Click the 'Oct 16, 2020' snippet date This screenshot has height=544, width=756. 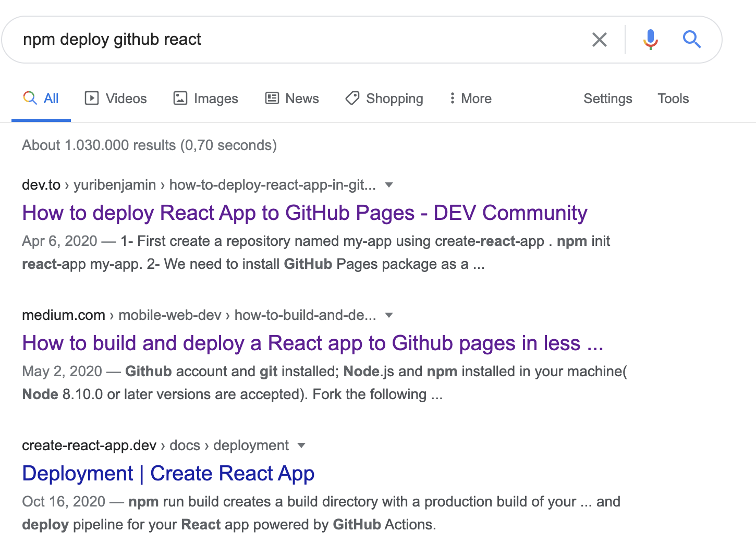tap(64, 502)
